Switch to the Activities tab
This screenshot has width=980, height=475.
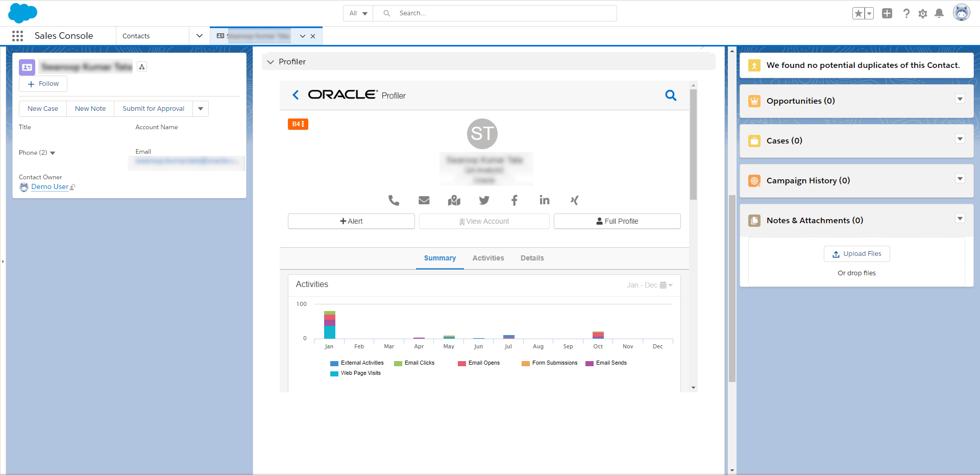click(488, 258)
